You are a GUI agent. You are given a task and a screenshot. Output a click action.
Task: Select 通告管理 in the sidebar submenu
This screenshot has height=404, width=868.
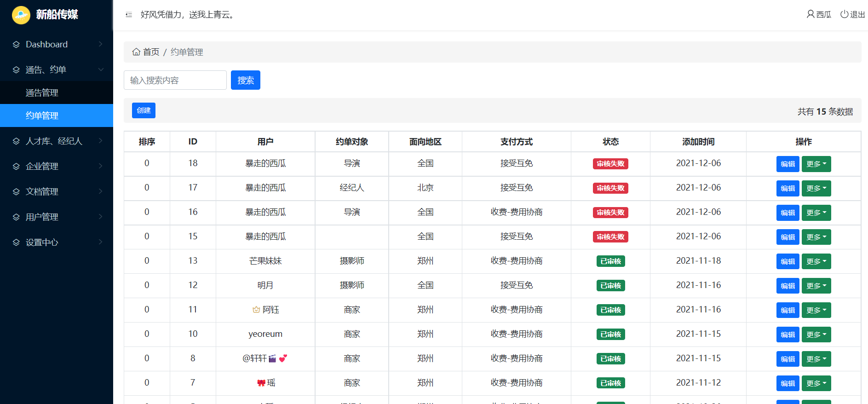(x=42, y=92)
